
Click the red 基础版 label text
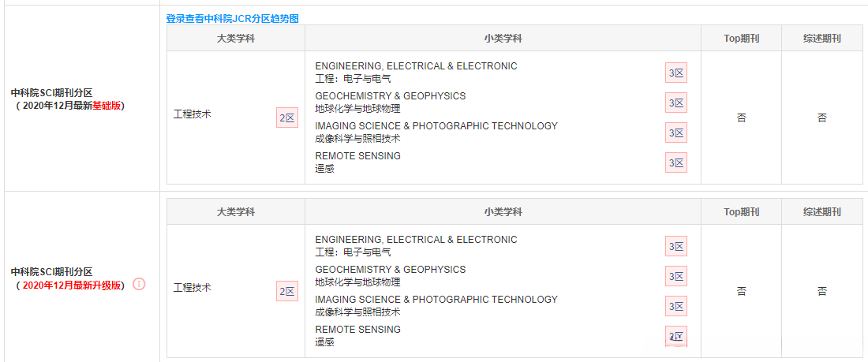pos(107,106)
